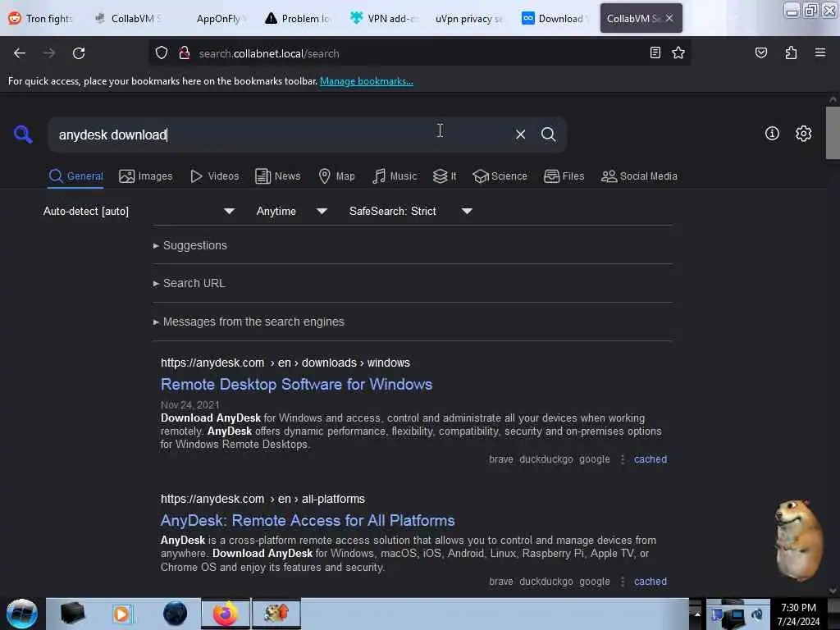
Task: Select the General search category
Action: 75,176
